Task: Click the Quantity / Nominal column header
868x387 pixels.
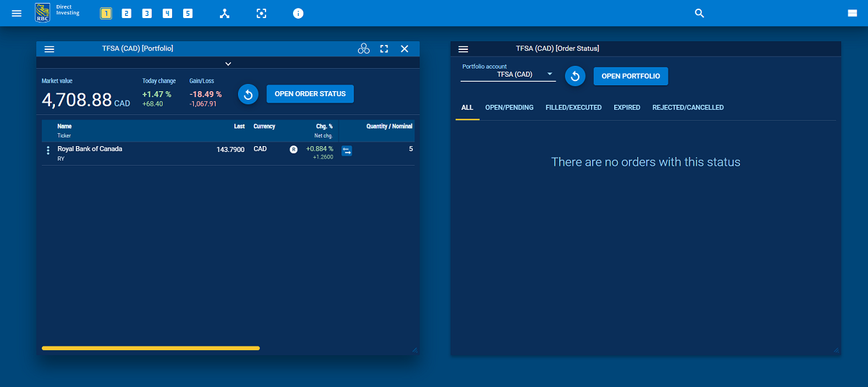Action: coord(389,127)
